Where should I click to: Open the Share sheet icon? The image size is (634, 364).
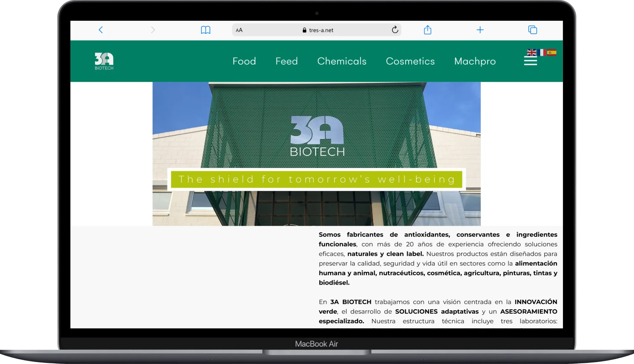pyautogui.click(x=427, y=30)
